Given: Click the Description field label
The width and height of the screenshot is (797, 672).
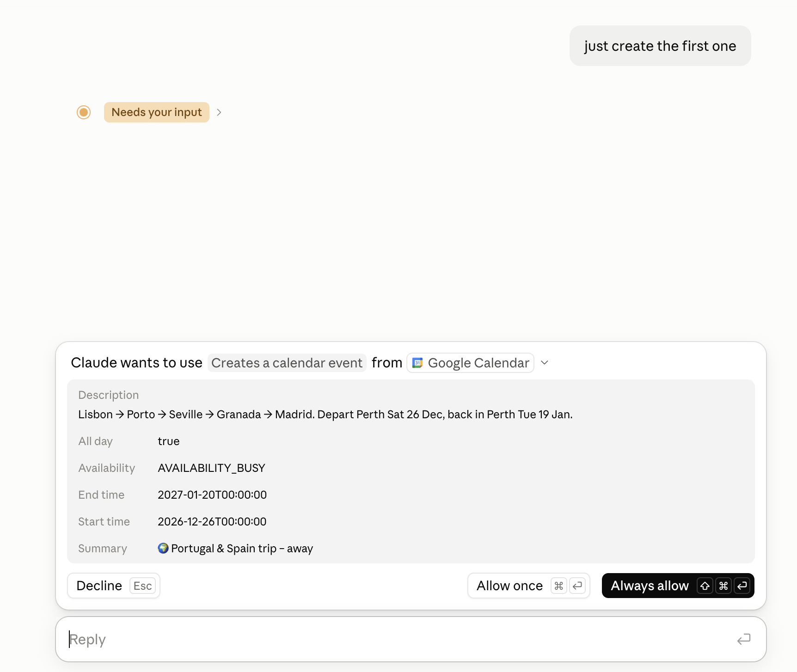Looking at the screenshot, I should (x=109, y=395).
